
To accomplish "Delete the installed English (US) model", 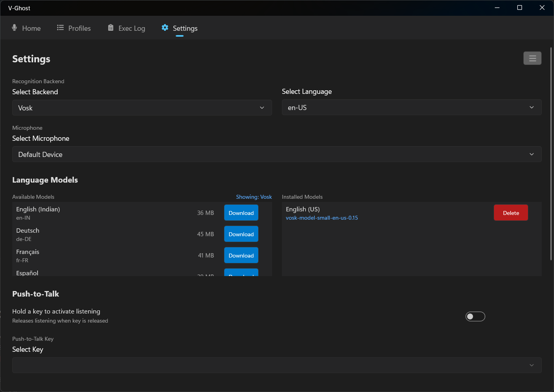I will click(511, 213).
